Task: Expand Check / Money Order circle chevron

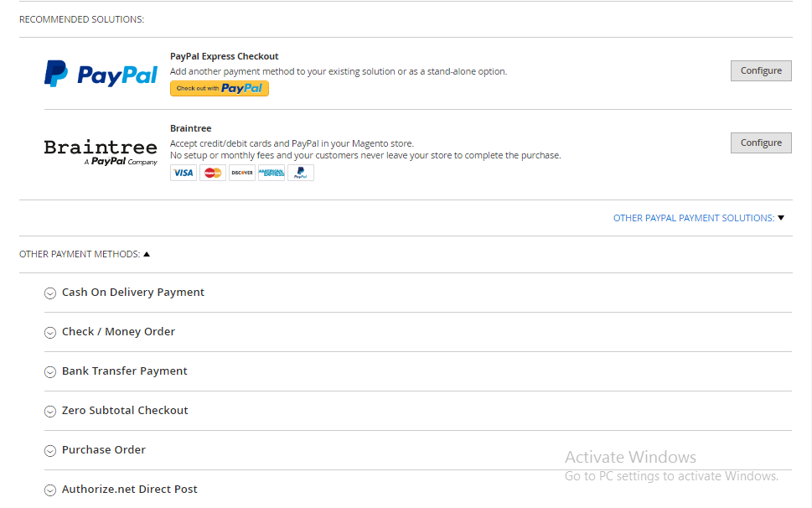Action: 50,333
